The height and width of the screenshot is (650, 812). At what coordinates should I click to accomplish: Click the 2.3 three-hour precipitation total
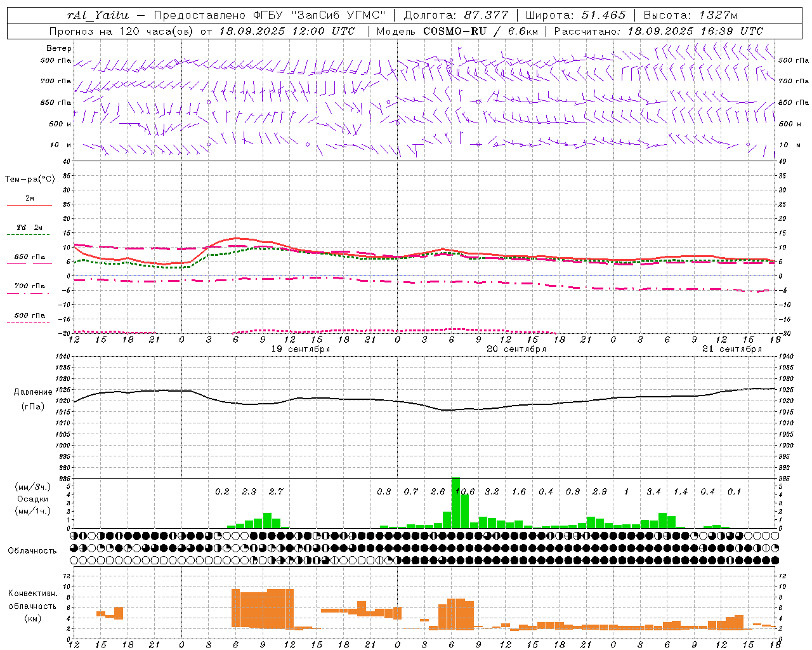pyautogui.click(x=249, y=492)
